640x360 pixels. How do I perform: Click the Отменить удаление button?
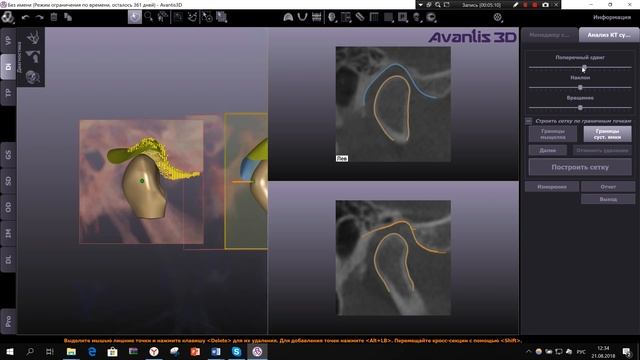click(x=602, y=150)
